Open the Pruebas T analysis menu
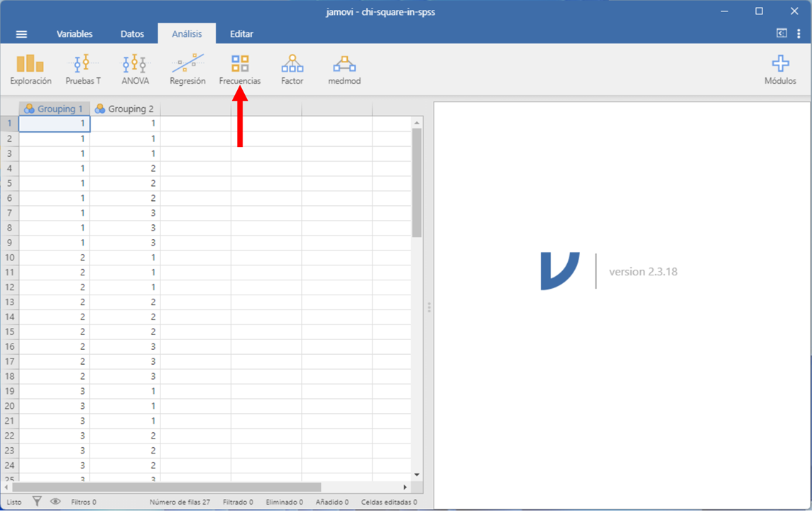Image resolution: width=812 pixels, height=511 pixels. tap(83, 70)
